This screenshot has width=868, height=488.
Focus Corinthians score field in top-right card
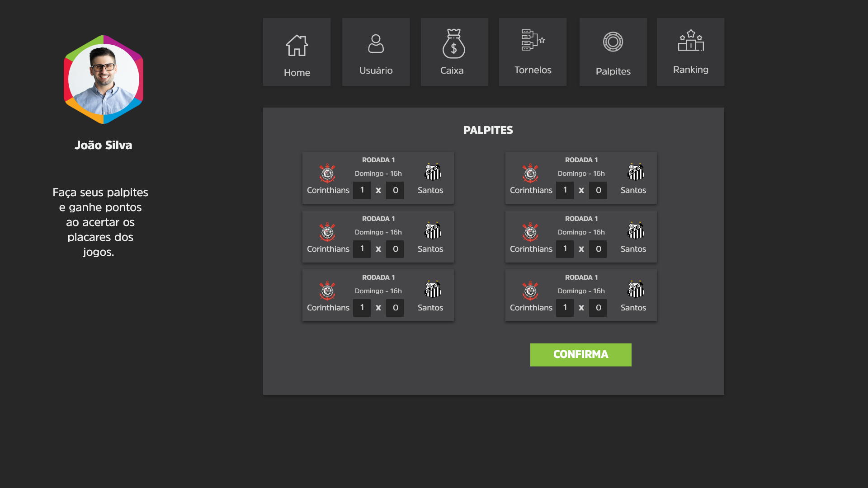coord(565,190)
